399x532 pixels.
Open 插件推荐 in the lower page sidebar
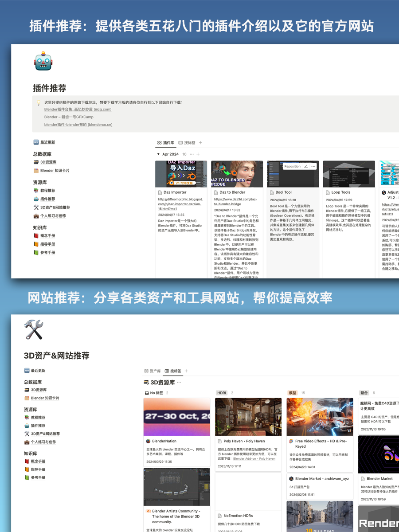(35, 426)
